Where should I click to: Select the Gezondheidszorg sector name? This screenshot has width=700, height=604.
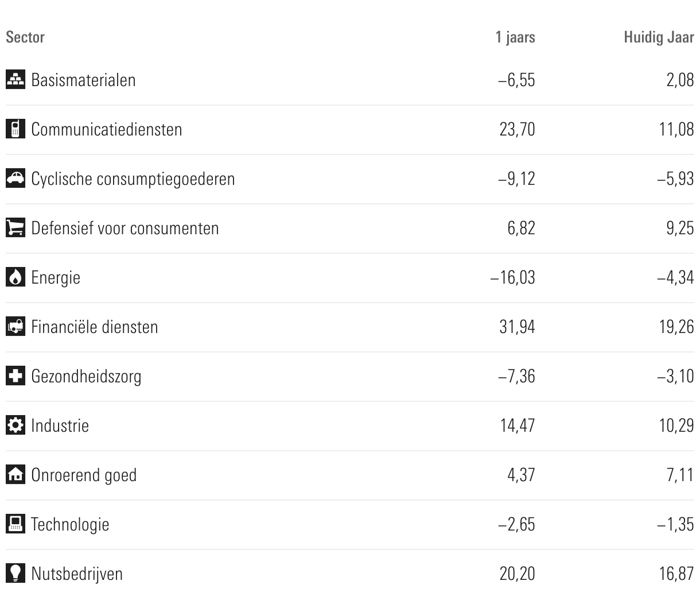click(86, 376)
